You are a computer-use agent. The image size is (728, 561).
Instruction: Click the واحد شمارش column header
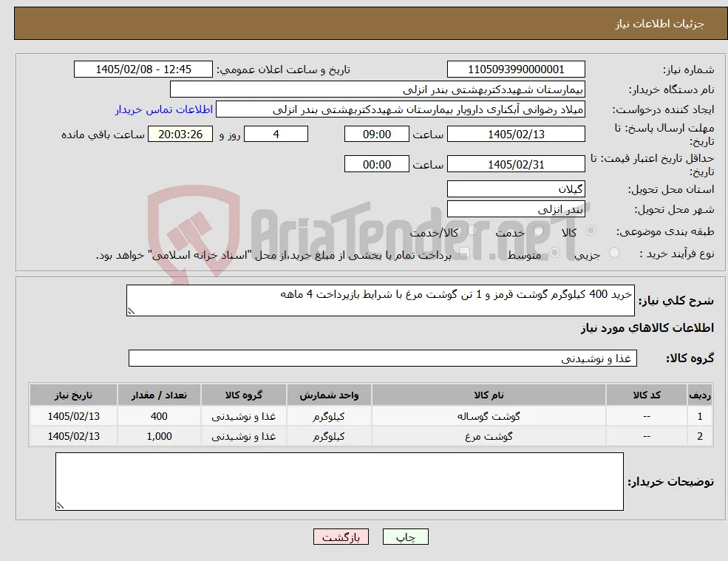(x=329, y=395)
